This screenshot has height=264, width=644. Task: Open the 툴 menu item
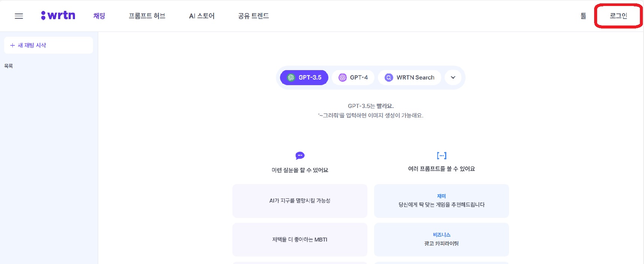[x=583, y=16]
